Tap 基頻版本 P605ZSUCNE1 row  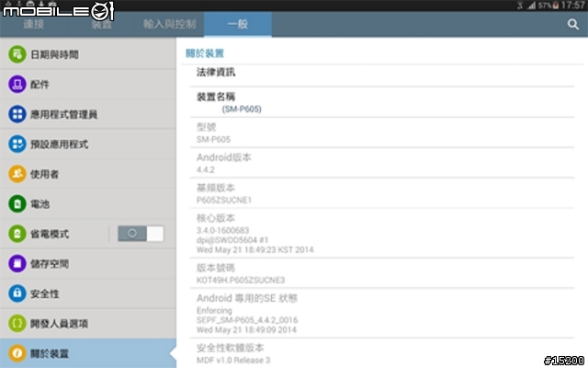pos(382,193)
